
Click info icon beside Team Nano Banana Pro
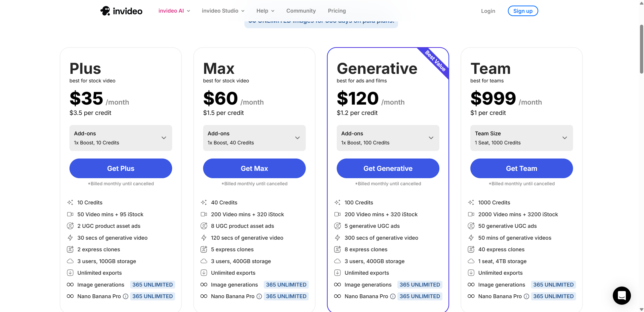point(526,296)
